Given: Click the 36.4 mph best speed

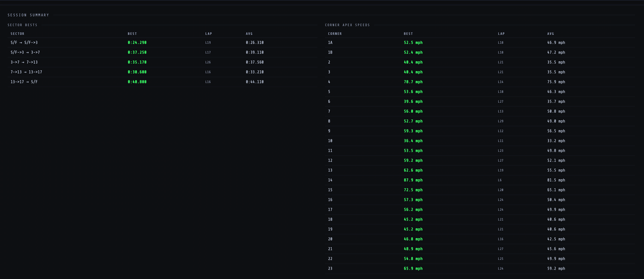Looking at the screenshot, I should point(413,141).
